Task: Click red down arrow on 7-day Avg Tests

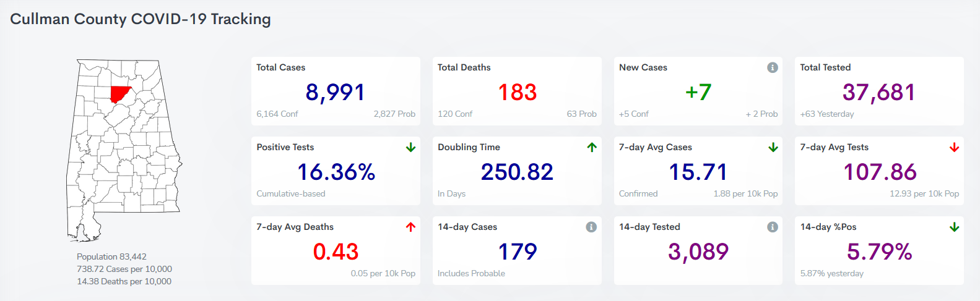Action: [954, 147]
